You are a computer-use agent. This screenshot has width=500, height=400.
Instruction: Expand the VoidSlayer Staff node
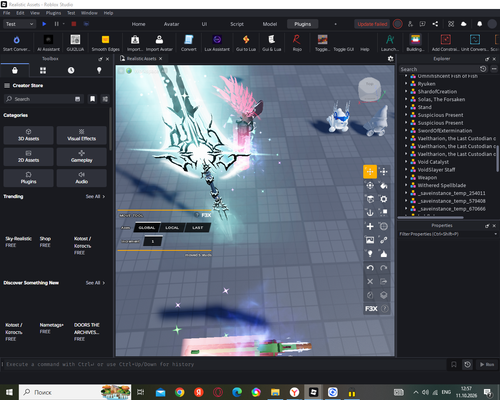tap(406, 170)
